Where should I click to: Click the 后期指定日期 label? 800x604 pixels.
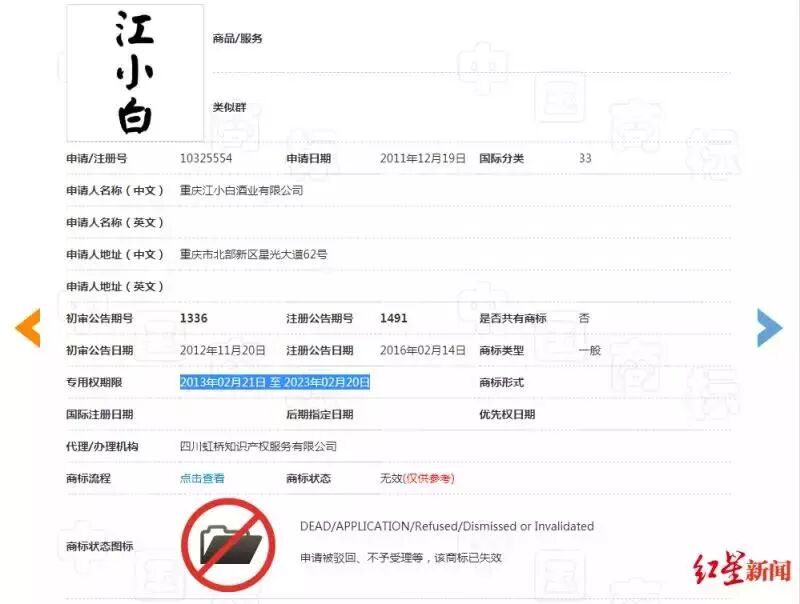pyautogui.click(x=320, y=414)
